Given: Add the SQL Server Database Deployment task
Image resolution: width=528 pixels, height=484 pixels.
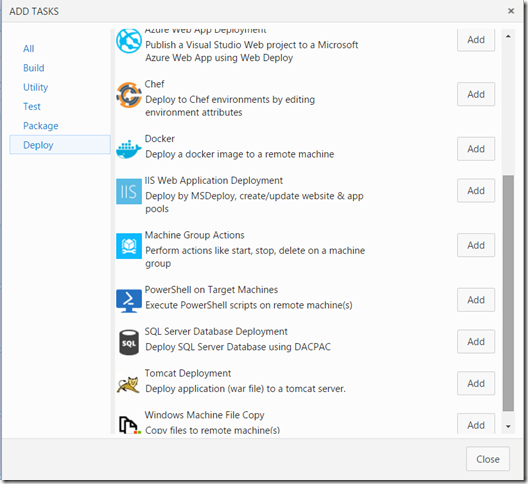Looking at the screenshot, I should [476, 342].
